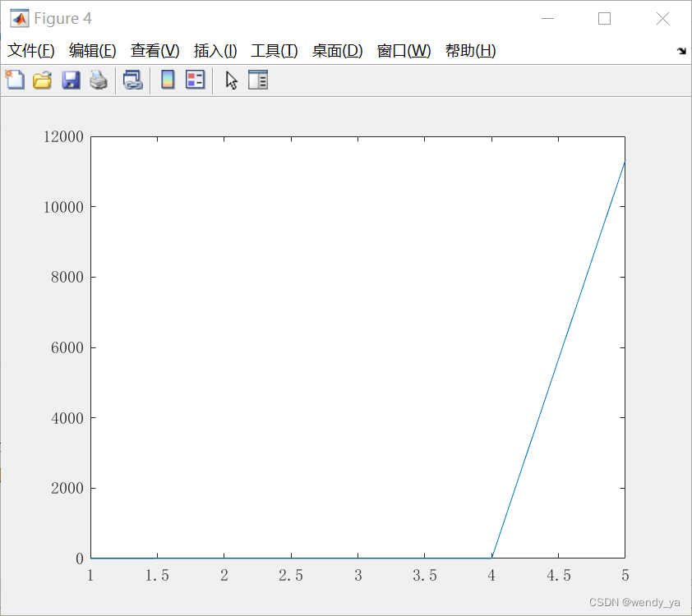The image size is (692, 616).
Task: Click the Link Plot toolbar icon
Action: [x=133, y=80]
